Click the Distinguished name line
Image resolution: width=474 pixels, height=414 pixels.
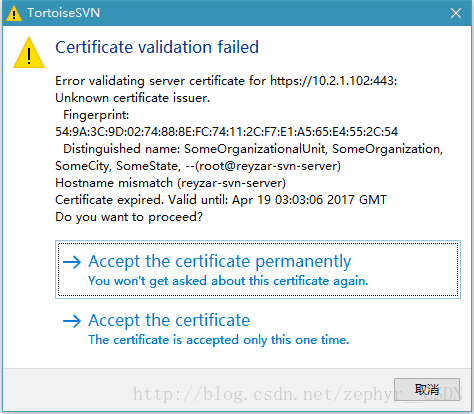(253, 149)
